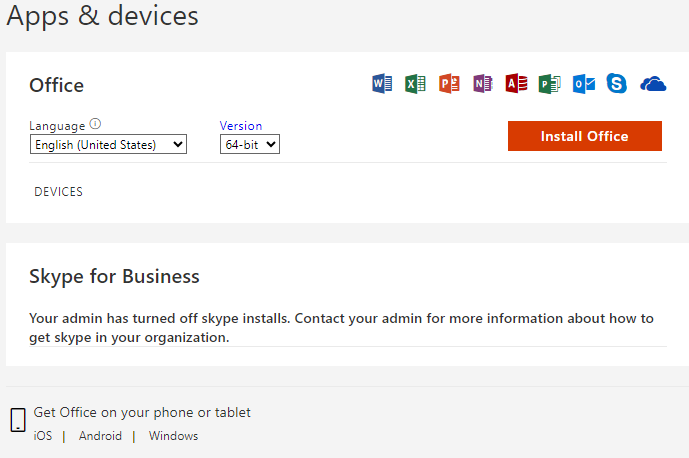Open the 64-bit version dropdown
Image resolution: width=689 pixels, height=458 pixels.
click(249, 145)
